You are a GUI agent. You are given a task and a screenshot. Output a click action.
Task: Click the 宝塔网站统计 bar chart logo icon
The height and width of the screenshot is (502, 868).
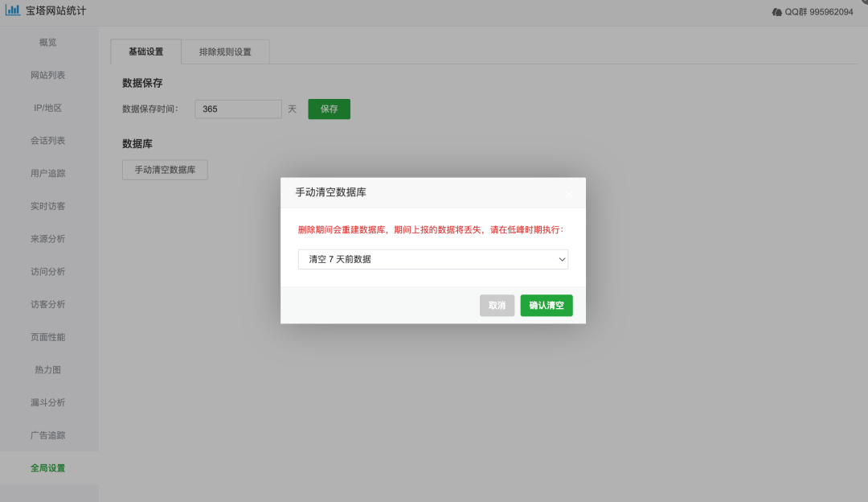pyautogui.click(x=13, y=10)
